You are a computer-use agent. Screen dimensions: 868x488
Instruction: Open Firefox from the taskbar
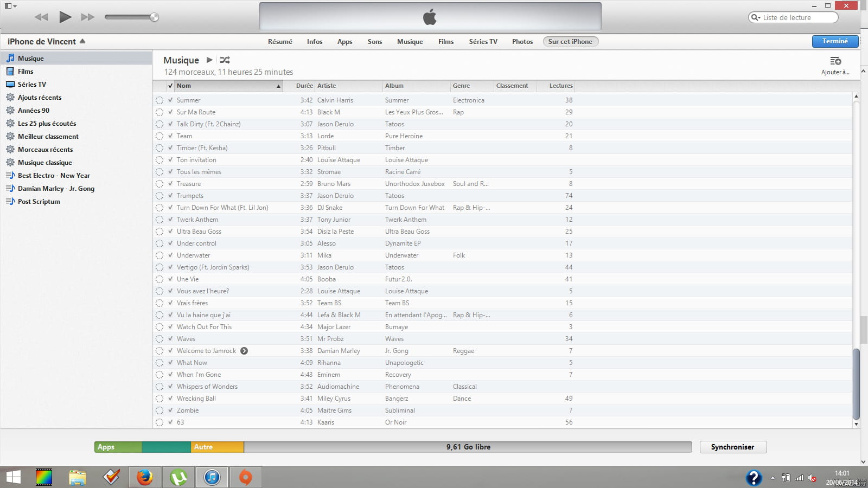point(144,477)
